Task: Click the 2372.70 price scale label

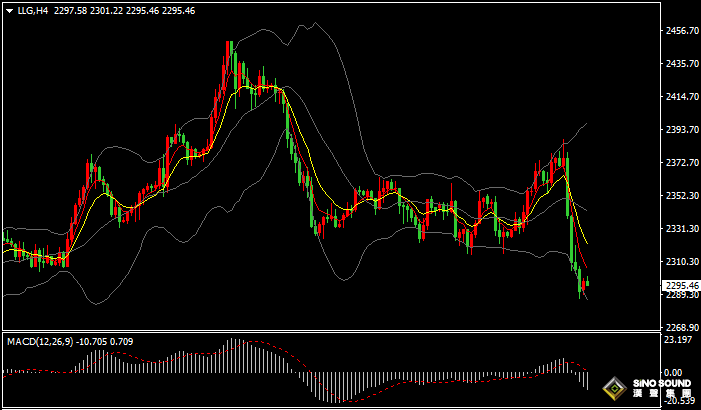Action: point(680,163)
